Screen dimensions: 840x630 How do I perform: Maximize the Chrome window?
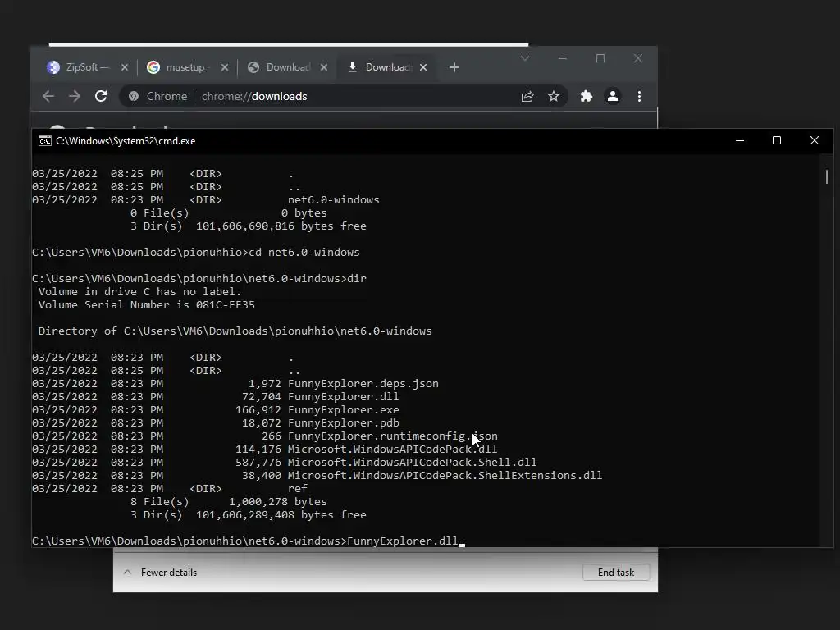click(x=600, y=58)
